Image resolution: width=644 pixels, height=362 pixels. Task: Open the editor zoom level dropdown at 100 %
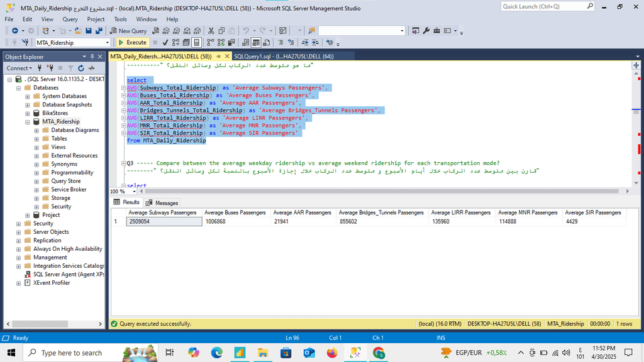[x=134, y=191]
